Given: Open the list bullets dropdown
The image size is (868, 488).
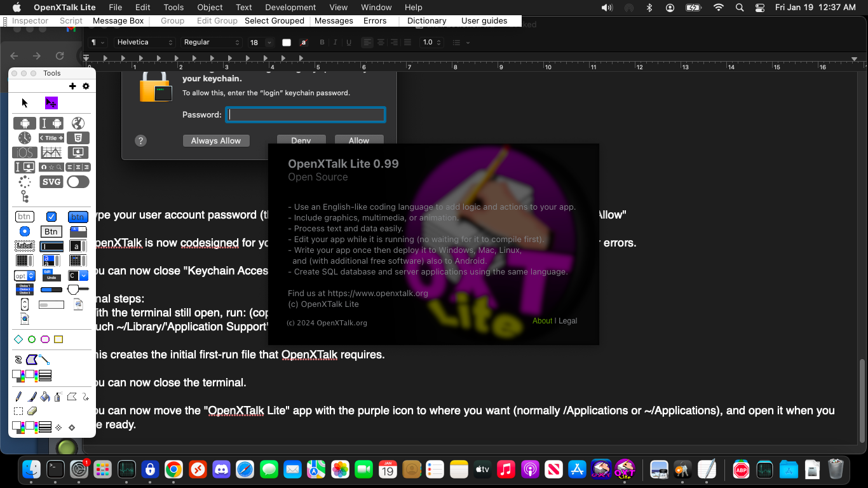Looking at the screenshot, I should click(461, 43).
